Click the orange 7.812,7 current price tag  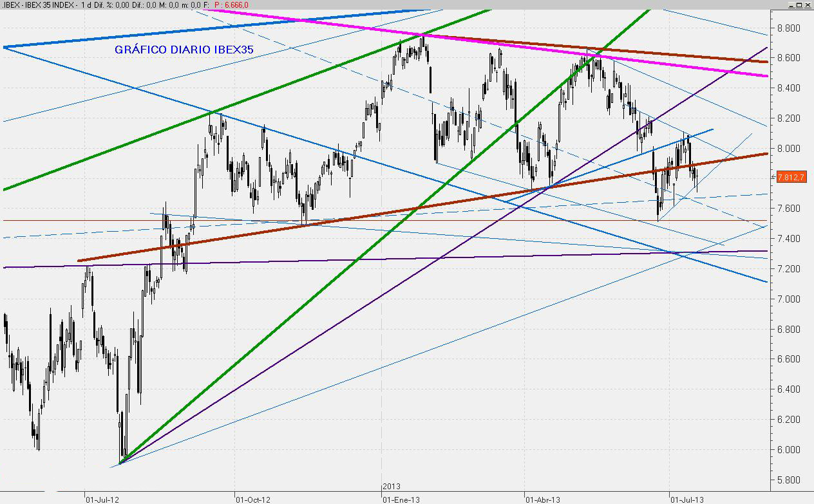coord(791,177)
